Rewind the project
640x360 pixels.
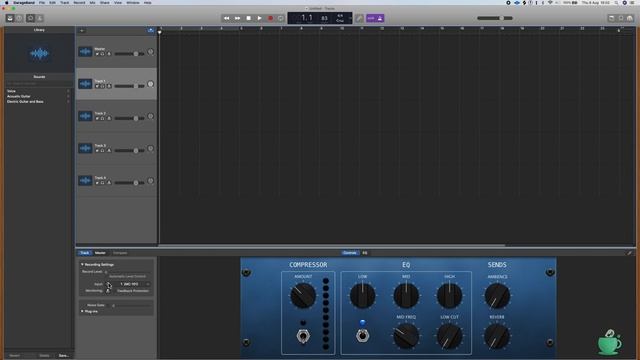227,18
